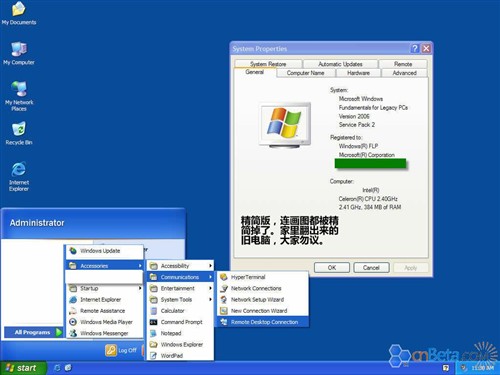Screen dimensions: 500x375
Task: Click the Start button
Action: click(x=23, y=368)
